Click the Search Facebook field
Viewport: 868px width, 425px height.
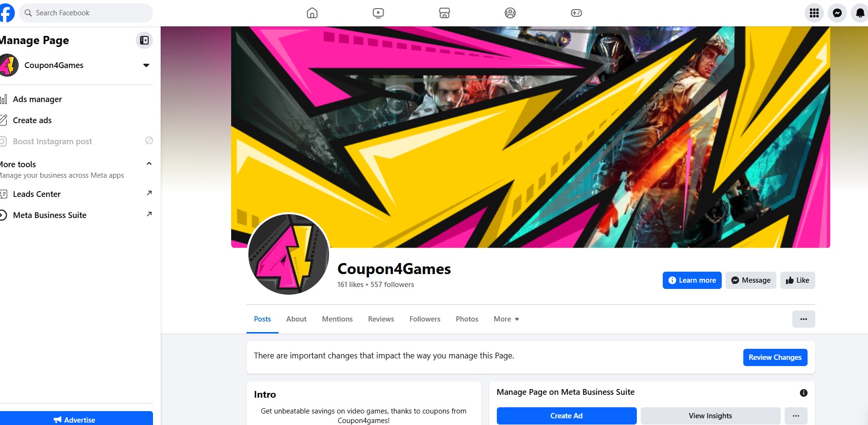click(86, 13)
